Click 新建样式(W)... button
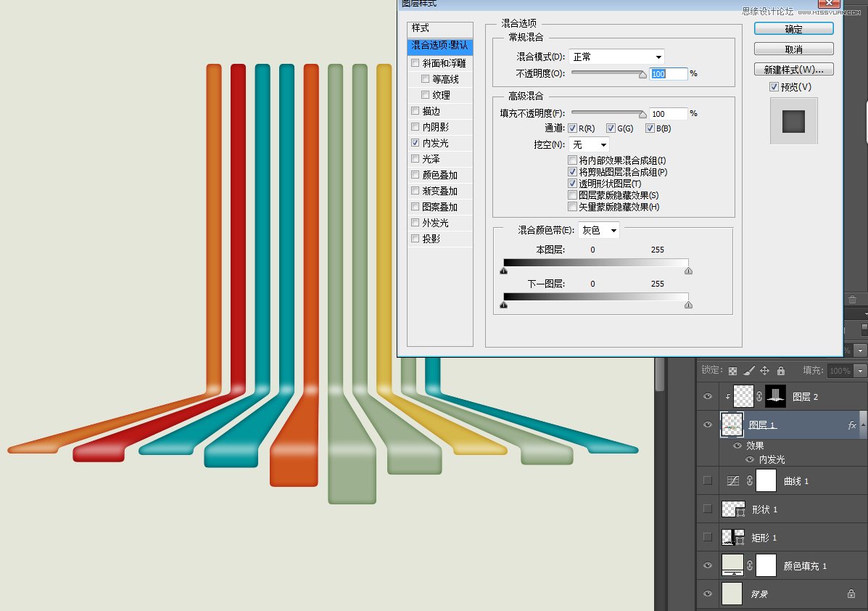This screenshot has height=611, width=868. tap(794, 70)
